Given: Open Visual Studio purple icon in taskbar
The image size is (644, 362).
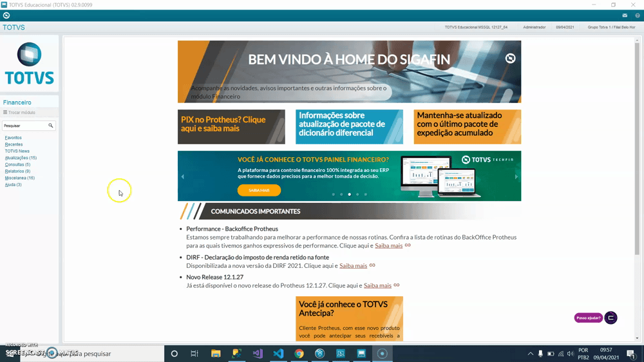Looking at the screenshot, I should pos(258,354).
